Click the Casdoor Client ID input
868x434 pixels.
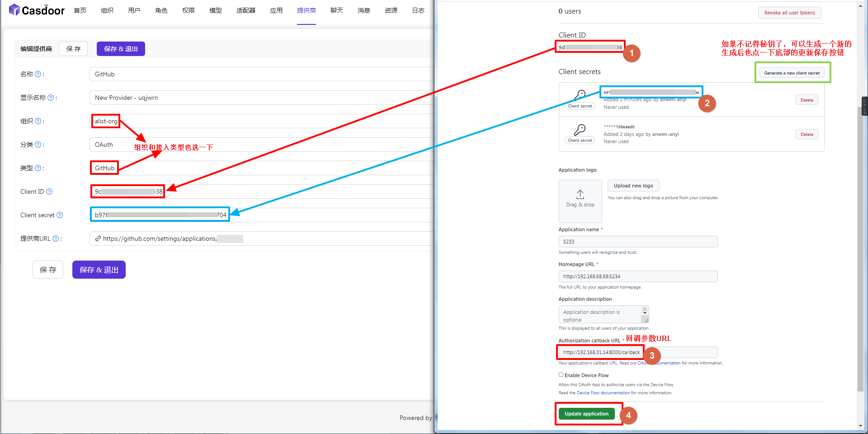coord(262,191)
